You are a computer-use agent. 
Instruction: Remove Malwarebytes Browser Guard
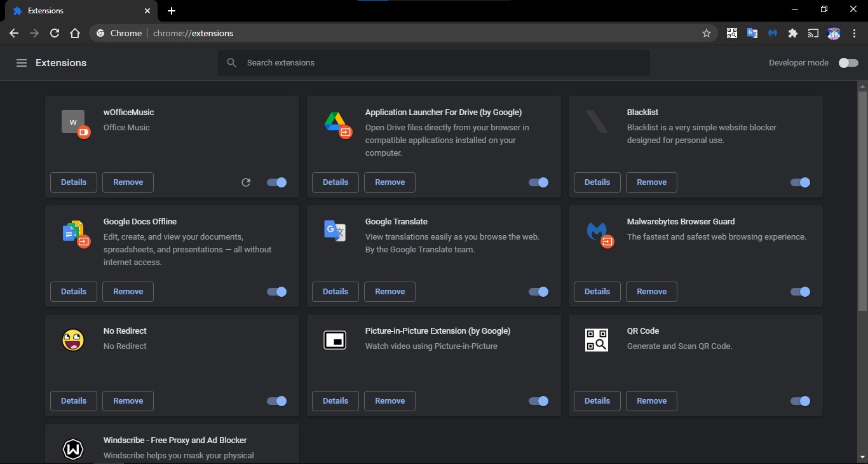click(652, 292)
